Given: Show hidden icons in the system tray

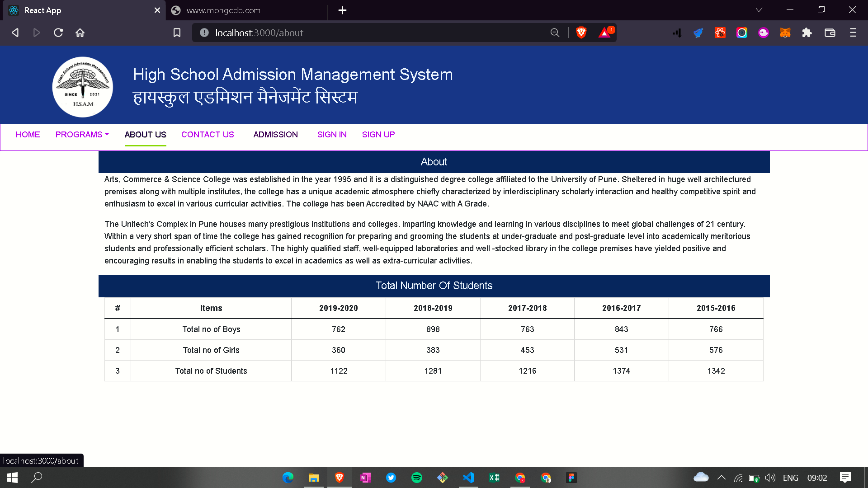Looking at the screenshot, I should pos(722,478).
